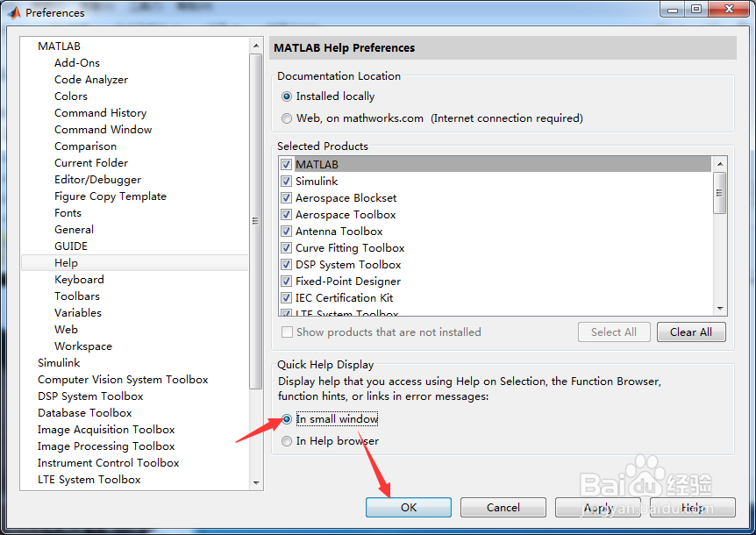
Task: Open Editor/Debugger preferences
Action: pyautogui.click(x=98, y=180)
